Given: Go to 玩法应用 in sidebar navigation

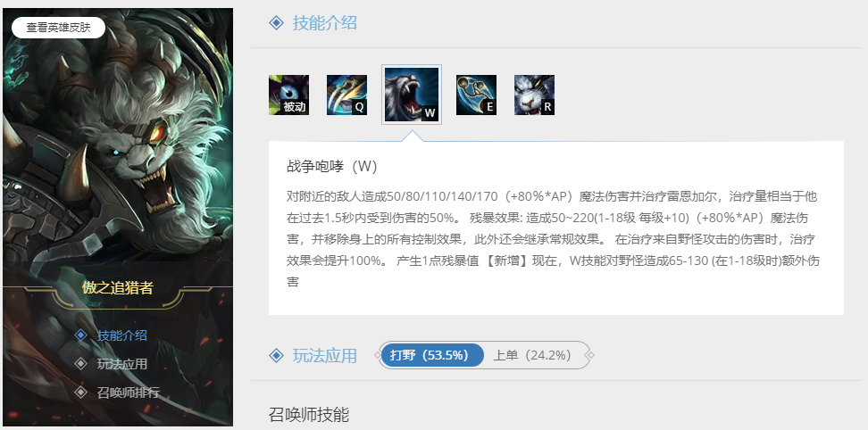Looking at the screenshot, I should click(x=122, y=364).
